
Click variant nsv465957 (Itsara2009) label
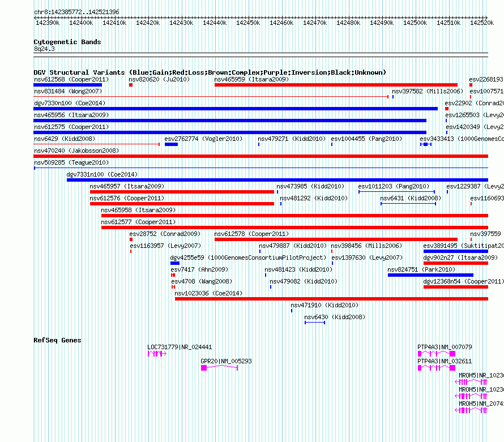[x=127, y=186]
